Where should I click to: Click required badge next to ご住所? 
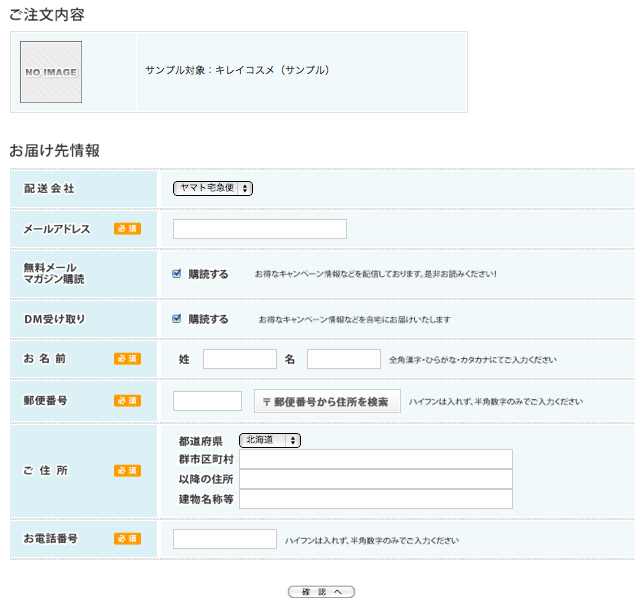click(127, 470)
